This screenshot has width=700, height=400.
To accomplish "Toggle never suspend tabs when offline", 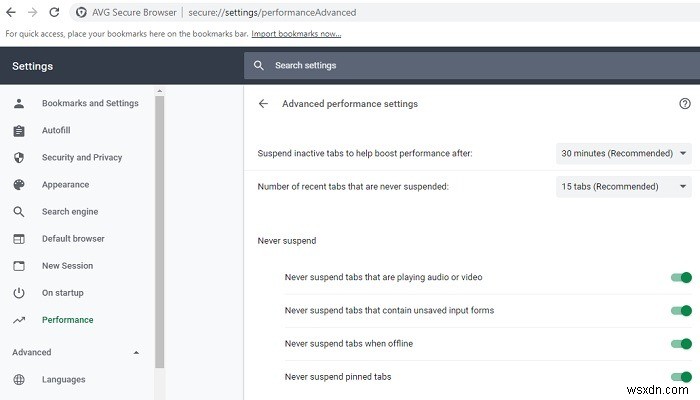I will (x=681, y=344).
